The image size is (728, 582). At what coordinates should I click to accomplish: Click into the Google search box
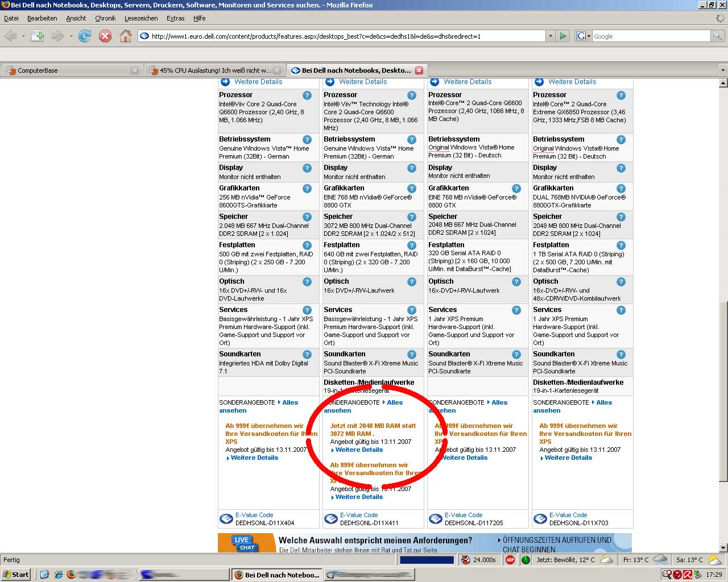click(651, 36)
